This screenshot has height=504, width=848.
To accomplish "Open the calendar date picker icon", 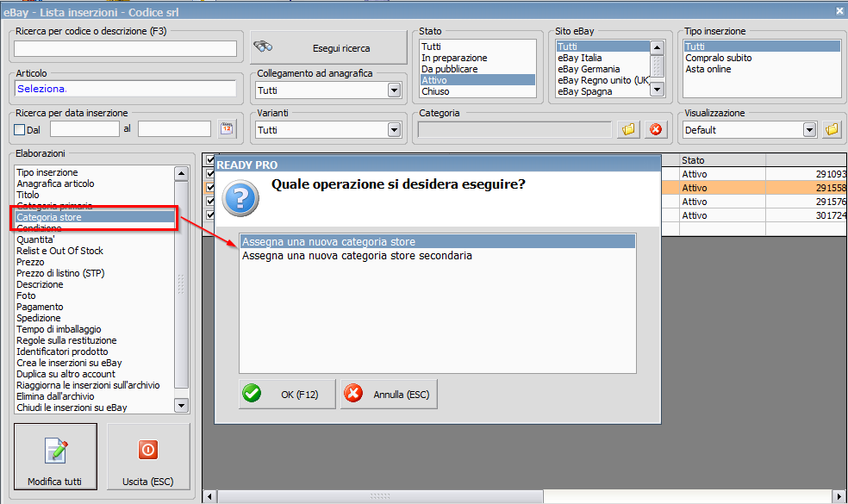I will pyautogui.click(x=228, y=128).
